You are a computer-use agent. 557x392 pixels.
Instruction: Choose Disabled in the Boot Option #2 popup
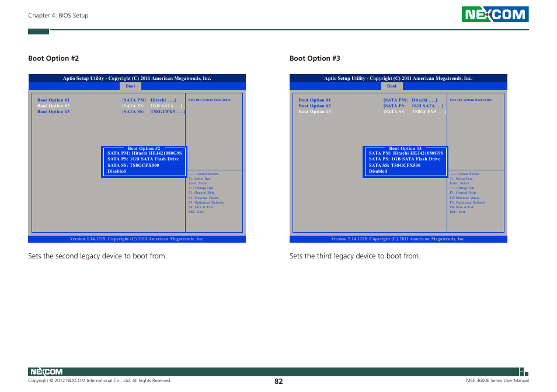click(117, 171)
